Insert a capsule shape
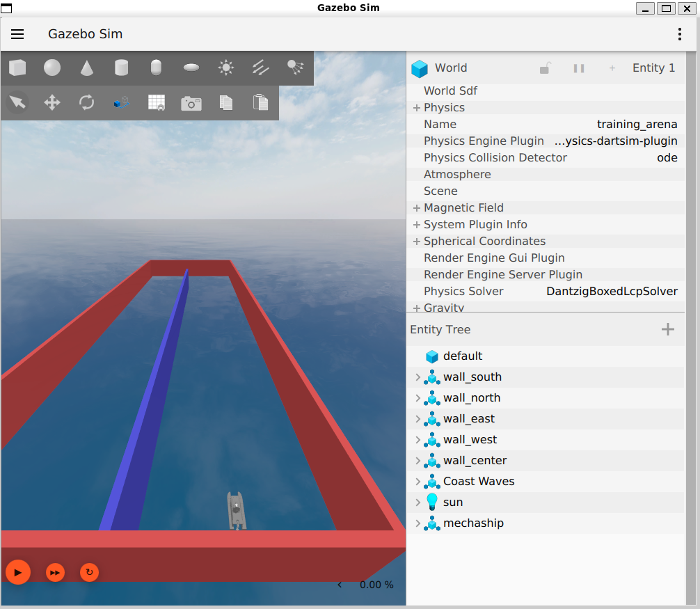This screenshot has width=700, height=609. coord(156,68)
